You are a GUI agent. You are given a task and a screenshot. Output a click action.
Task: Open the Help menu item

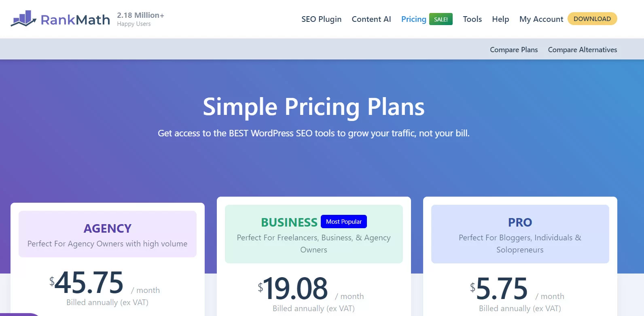500,19
